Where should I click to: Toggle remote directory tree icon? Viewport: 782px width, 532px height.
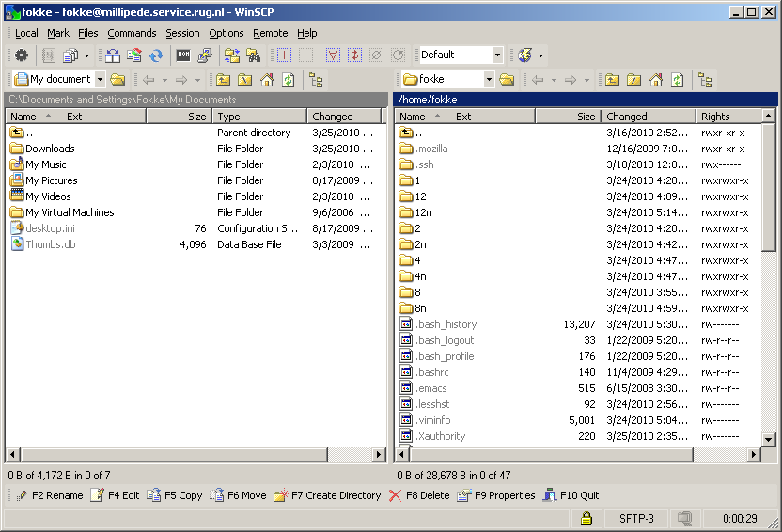(705, 79)
